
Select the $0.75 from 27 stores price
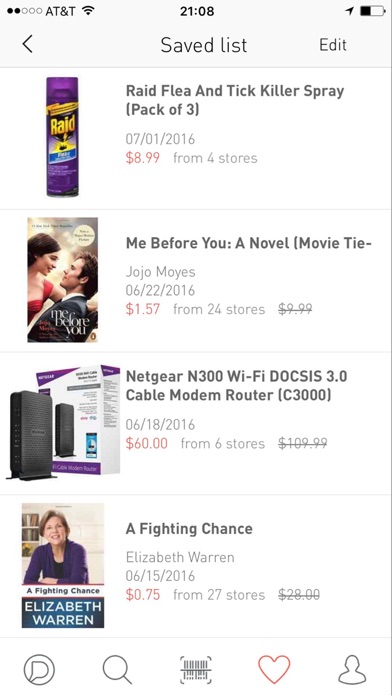pos(195,595)
